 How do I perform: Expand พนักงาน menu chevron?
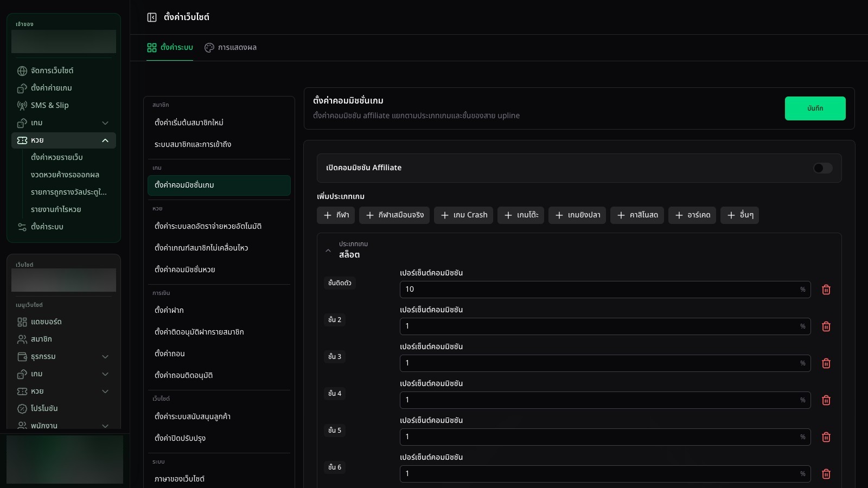coord(105,426)
